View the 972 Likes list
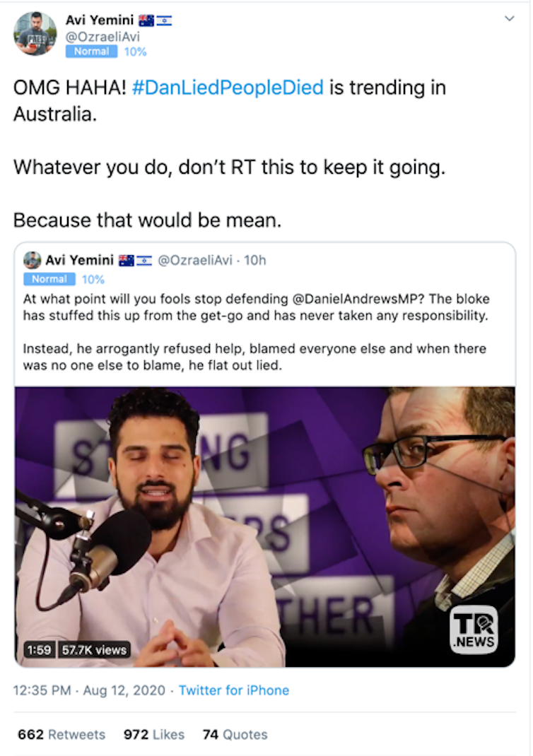The height and width of the screenshot is (756, 533). (x=153, y=735)
